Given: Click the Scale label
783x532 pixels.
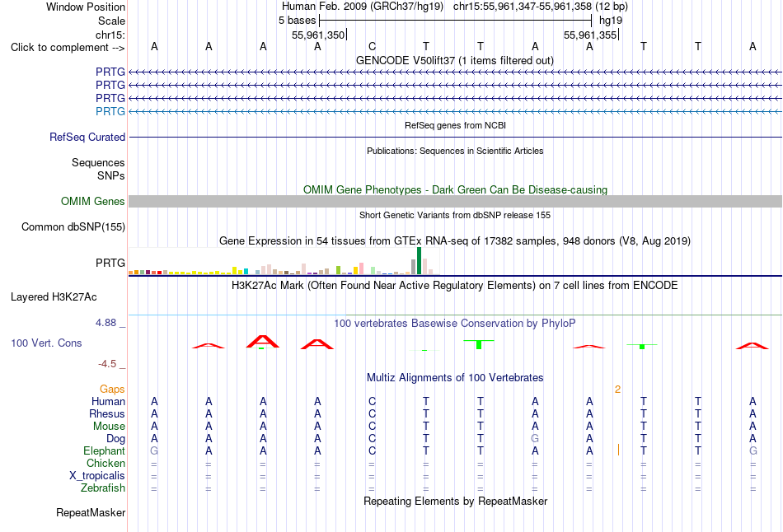Looking at the screenshot, I should (x=111, y=21).
